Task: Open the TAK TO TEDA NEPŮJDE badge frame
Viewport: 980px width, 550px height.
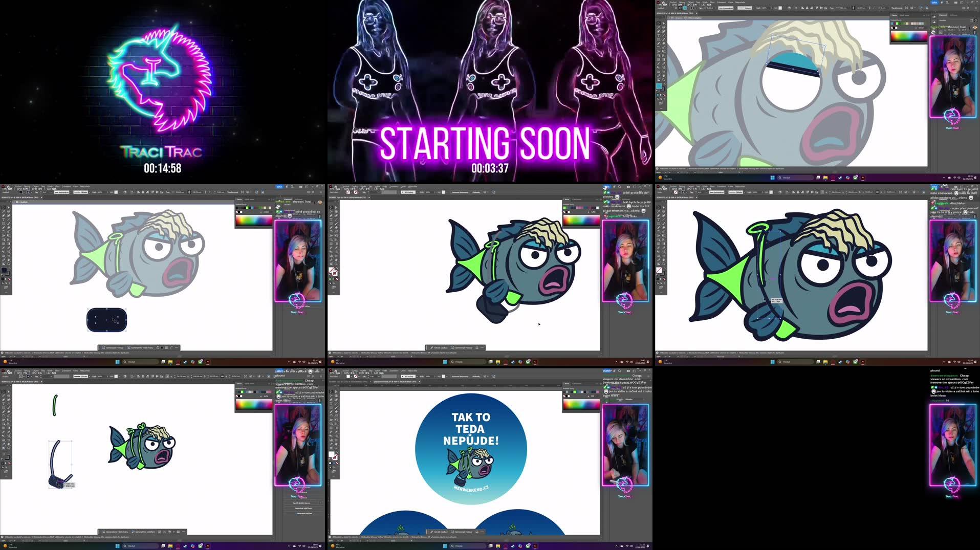Action: click(x=490, y=459)
